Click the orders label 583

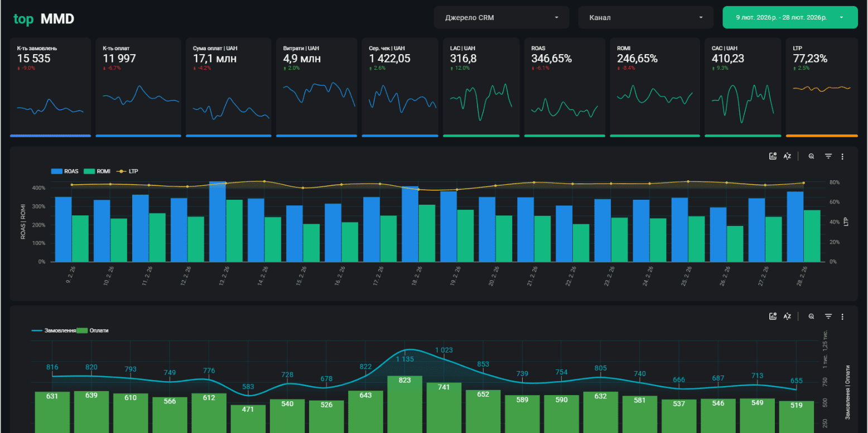(248, 387)
